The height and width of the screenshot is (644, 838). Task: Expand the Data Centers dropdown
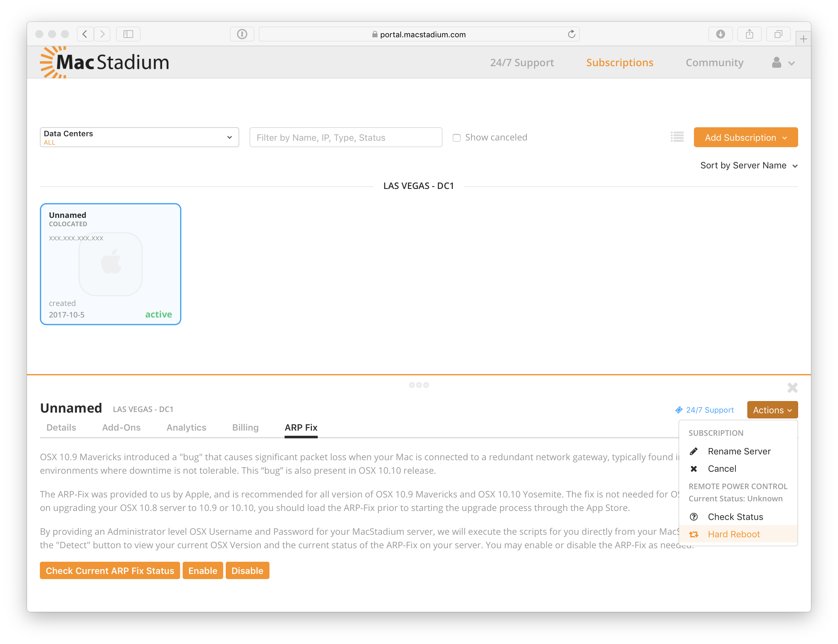[x=139, y=137]
